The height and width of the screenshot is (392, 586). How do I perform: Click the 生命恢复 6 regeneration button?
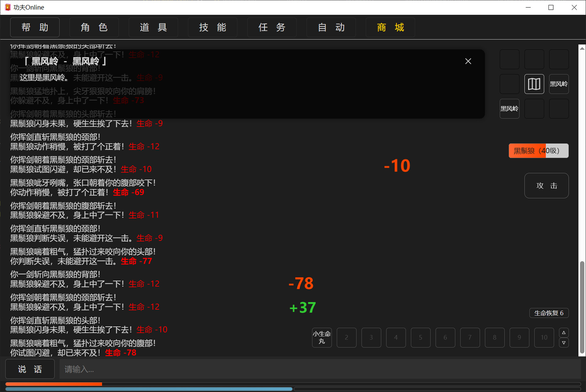tap(549, 313)
